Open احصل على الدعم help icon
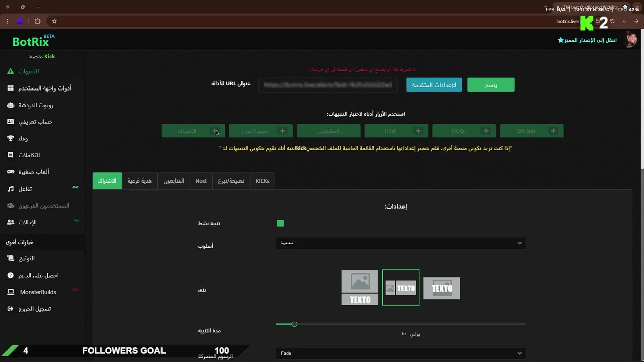644x362 pixels. point(10,275)
